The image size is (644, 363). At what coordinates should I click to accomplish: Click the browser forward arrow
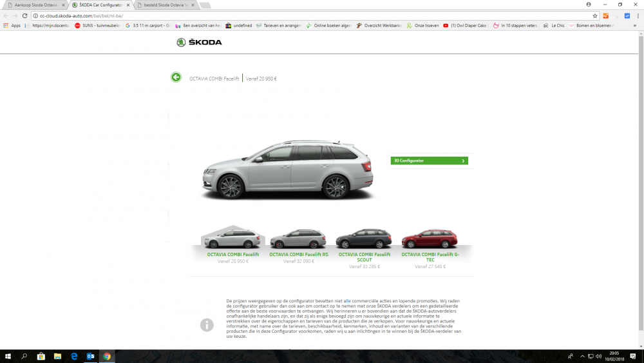(x=15, y=15)
